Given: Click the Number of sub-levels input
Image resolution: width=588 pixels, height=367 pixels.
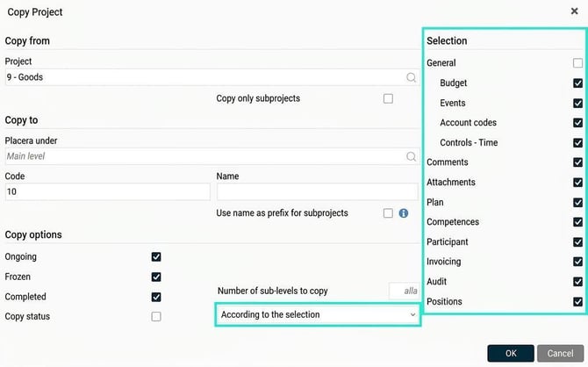Looking at the screenshot, I should 404,291.
